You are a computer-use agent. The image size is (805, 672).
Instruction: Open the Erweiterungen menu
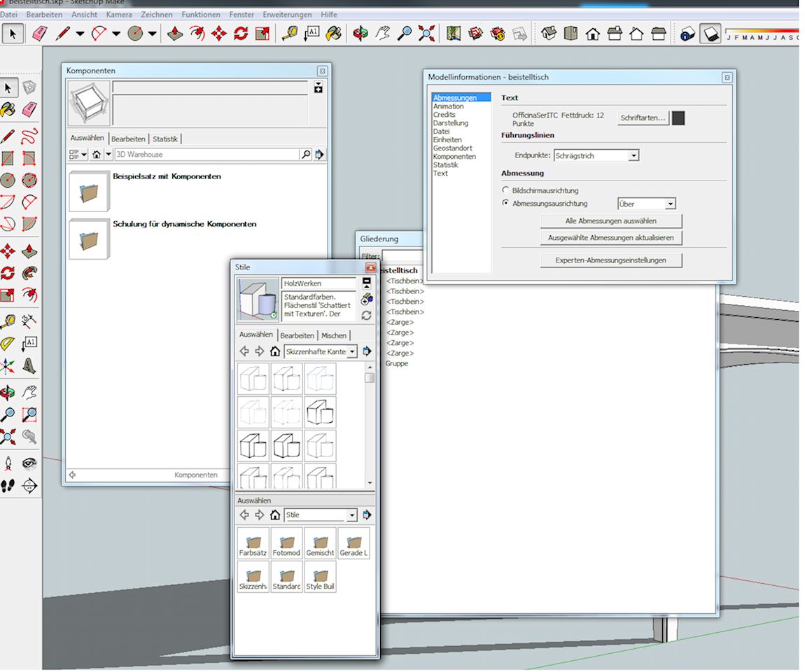[x=287, y=15]
